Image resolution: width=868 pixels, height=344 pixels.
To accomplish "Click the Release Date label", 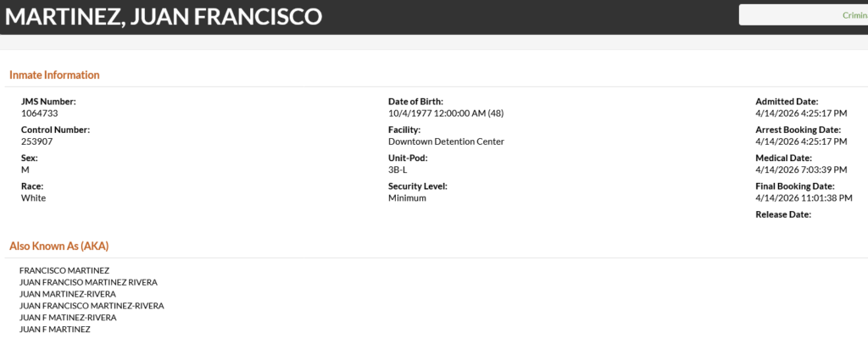I will pos(783,214).
